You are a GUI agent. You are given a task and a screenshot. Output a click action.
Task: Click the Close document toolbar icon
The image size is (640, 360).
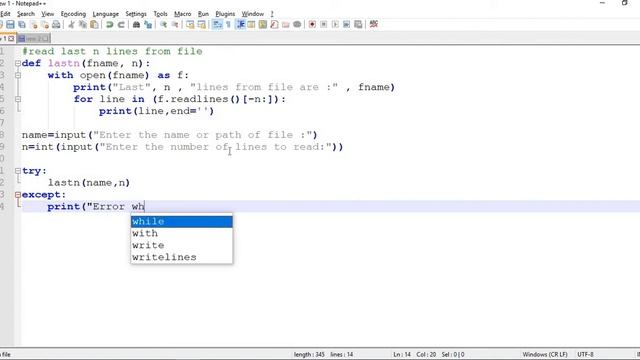tap(34, 24)
